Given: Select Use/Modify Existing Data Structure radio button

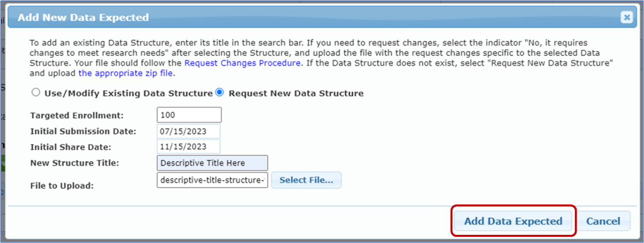Looking at the screenshot, I should (x=36, y=93).
